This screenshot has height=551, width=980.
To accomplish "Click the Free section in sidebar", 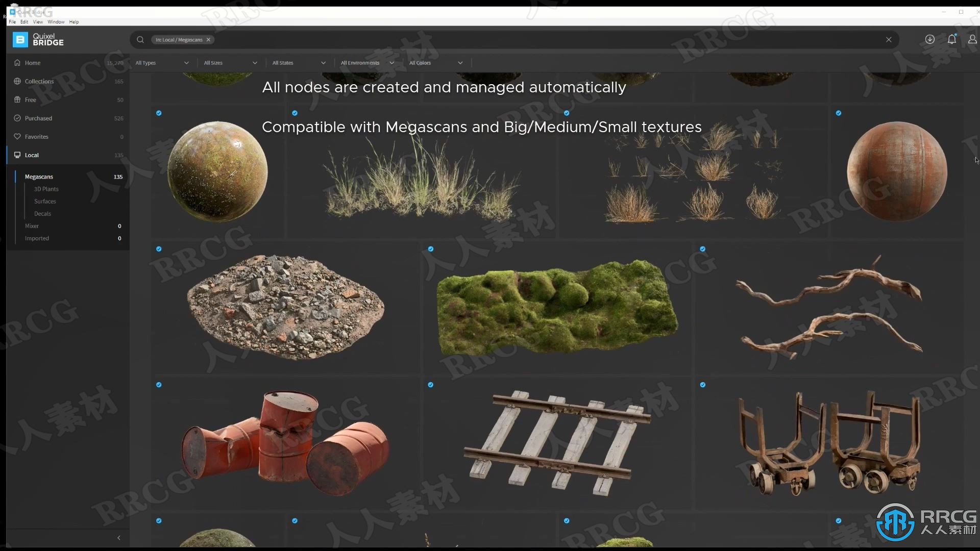I will [x=30, y=99].
